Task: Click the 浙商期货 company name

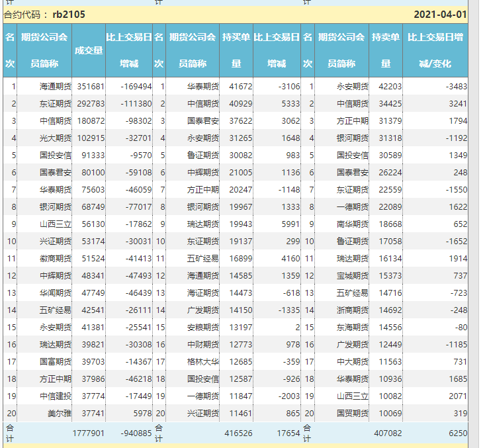Action: click(x=352, y=310)
